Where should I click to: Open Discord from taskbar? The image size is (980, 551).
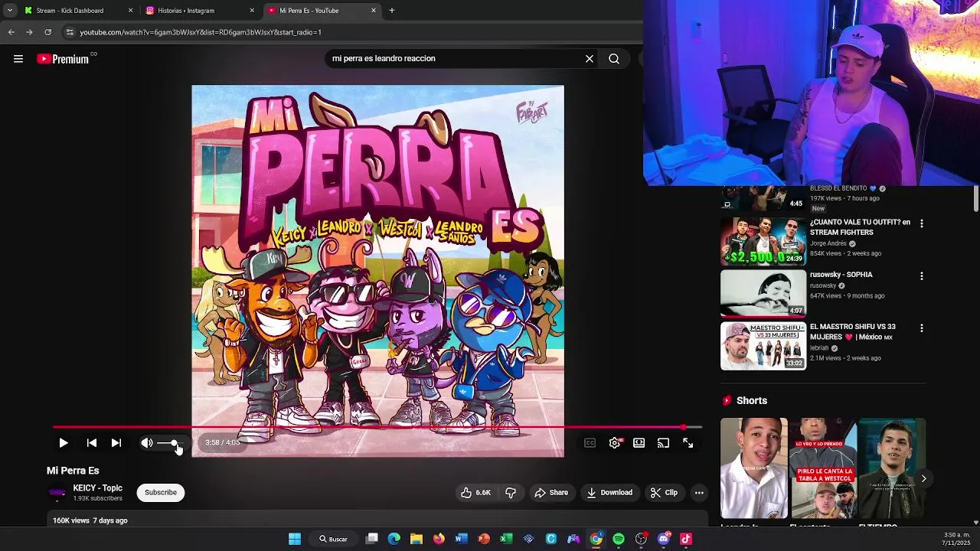click(664, 539)
